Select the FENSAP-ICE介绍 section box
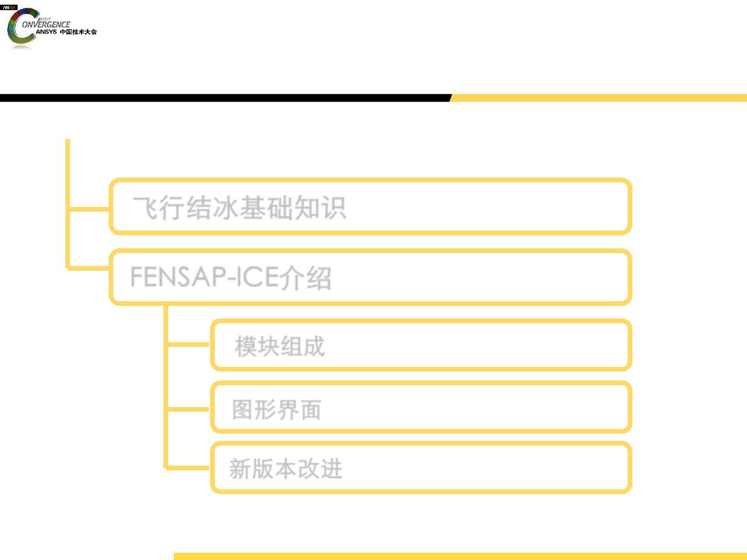This screenshot has height=560, width=747. coord(370,277)
